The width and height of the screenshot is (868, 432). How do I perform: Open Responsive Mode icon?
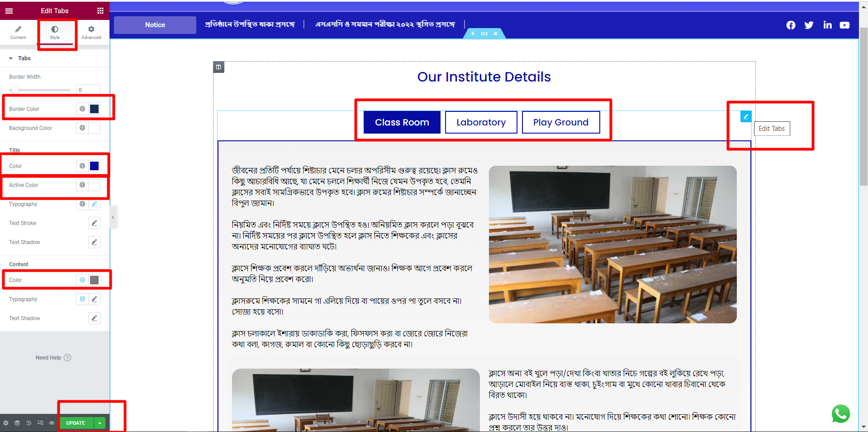coord(40,423)
